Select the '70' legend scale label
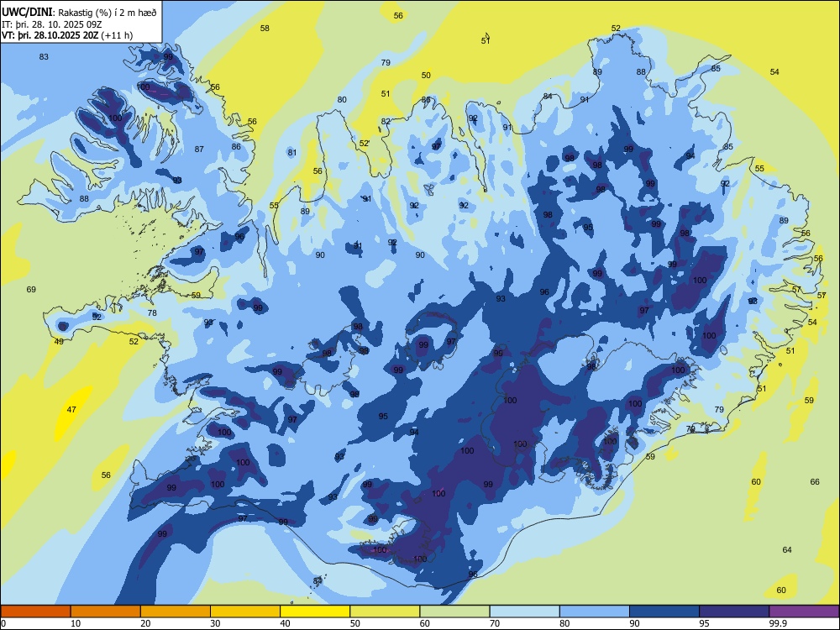 495,623
